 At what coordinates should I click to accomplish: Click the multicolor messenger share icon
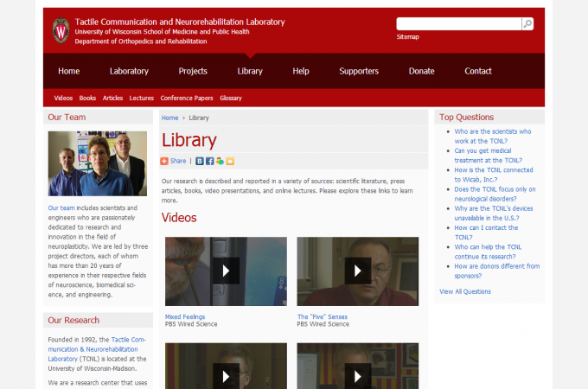(x=220, y=161)
